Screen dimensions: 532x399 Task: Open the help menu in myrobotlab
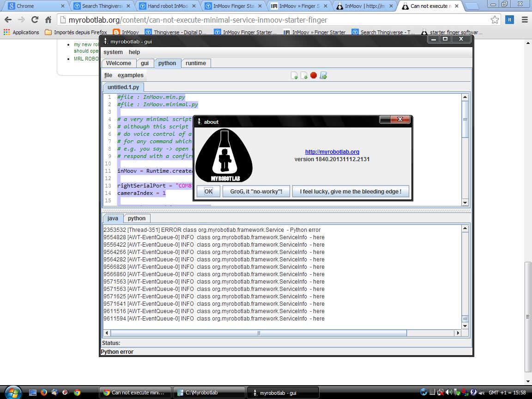pos(134,52)
